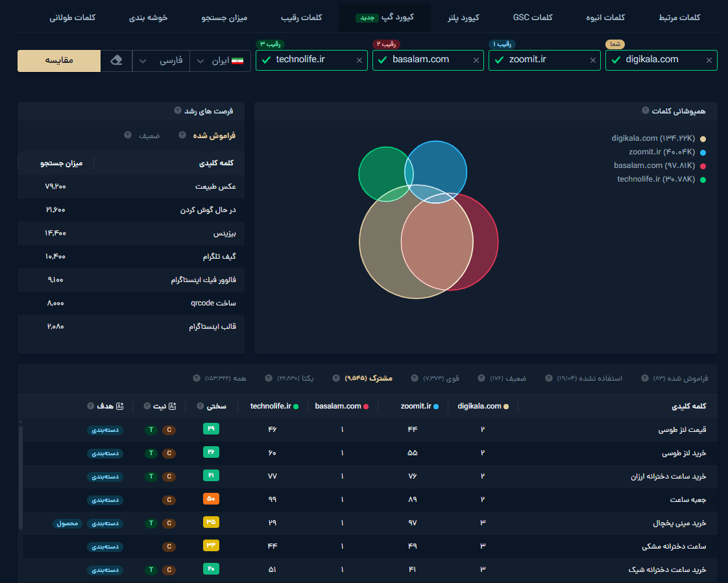This screenshot has height=583, width=728.
Task: Click محصول tag in خرید مینی یخچال row
Action: pyautogui.click(x=67, y=523)
